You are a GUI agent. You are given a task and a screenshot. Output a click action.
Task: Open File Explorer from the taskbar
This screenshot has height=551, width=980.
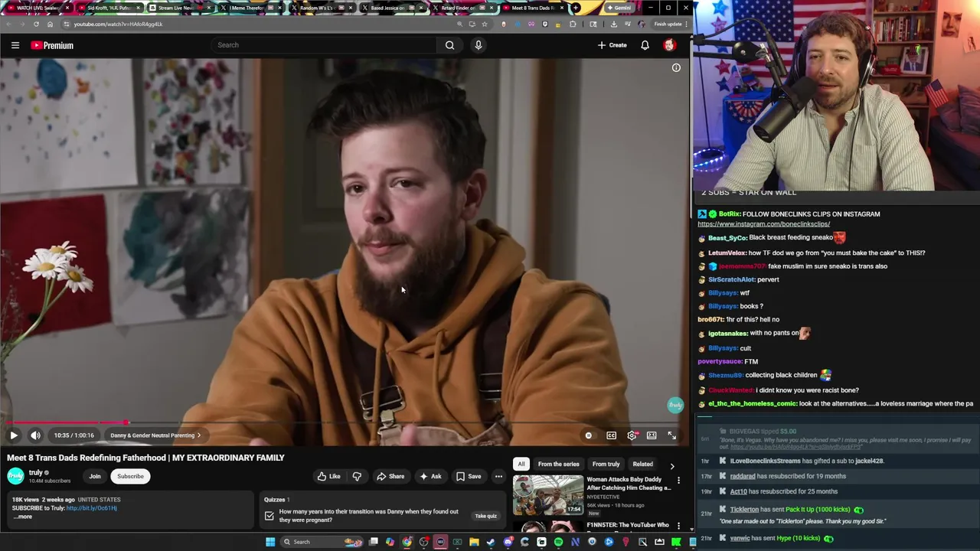tap(474, 542)
